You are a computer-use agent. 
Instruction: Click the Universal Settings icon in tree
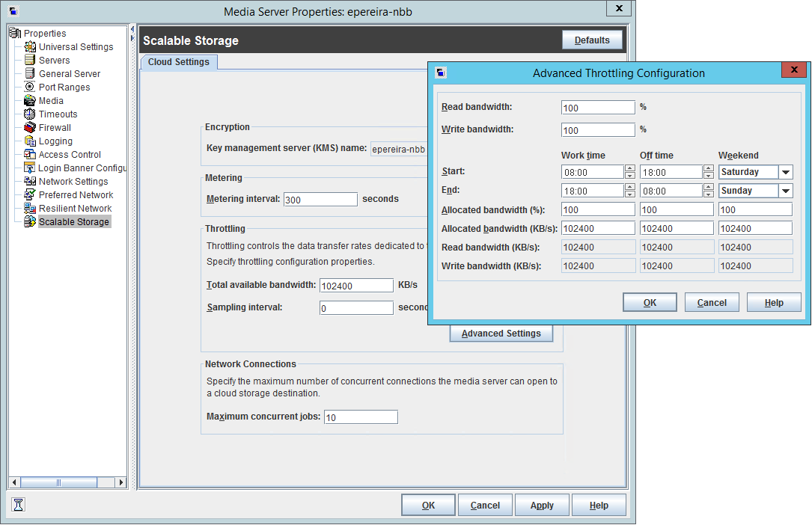coord(30,47)
